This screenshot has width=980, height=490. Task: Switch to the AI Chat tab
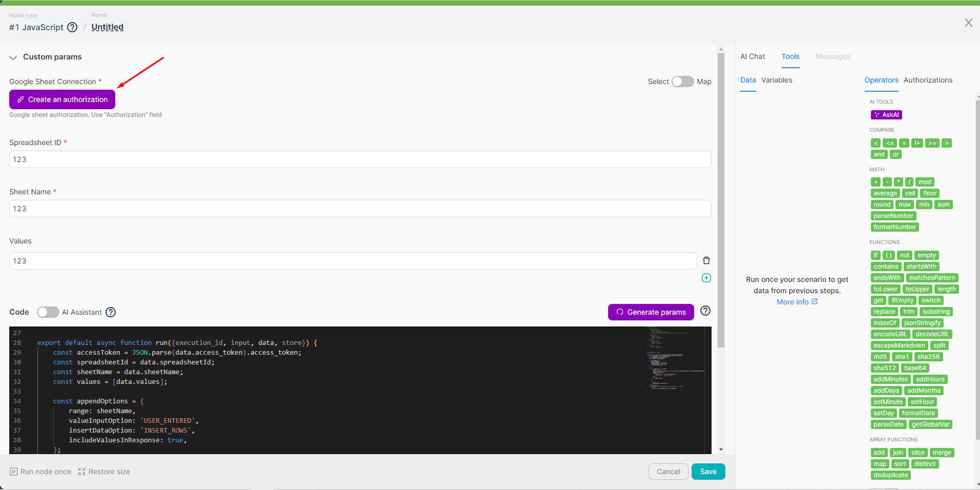752,56
